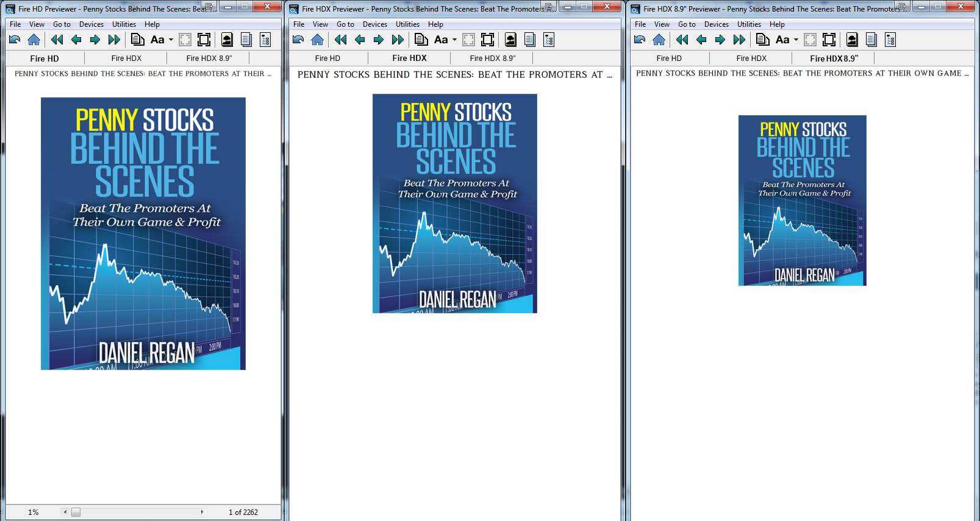980x521 pixels.
Task: Go to next page in Fire HDX 8.9" window
Action: coord(720,40)
